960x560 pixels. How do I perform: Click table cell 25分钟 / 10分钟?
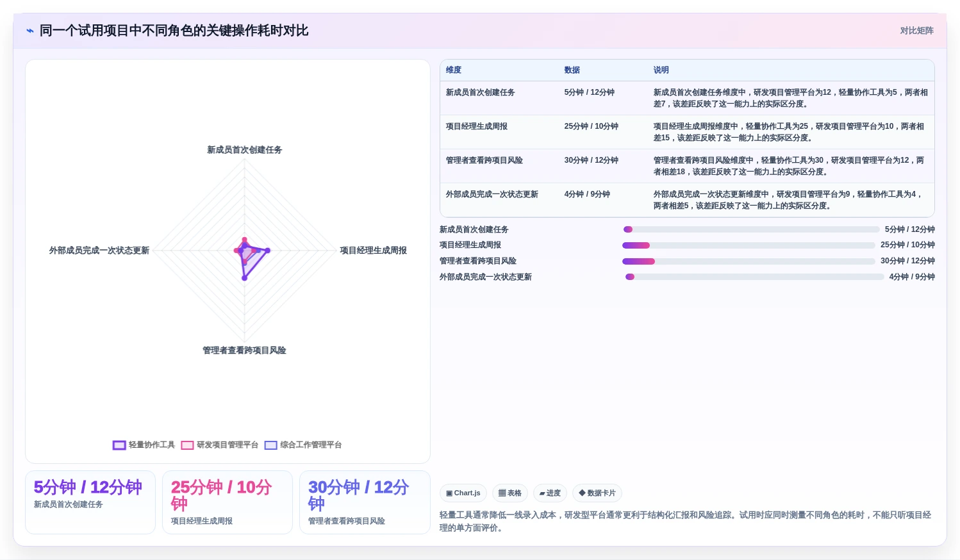[592, 126]
